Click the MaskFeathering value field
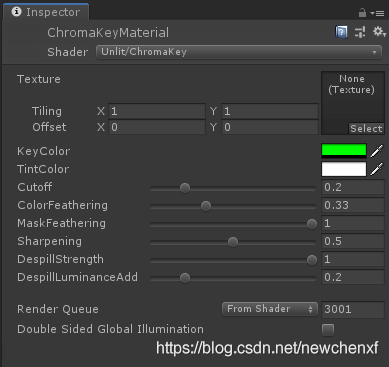This screenshot has width=389, height=367. click(x=353, y=223)
